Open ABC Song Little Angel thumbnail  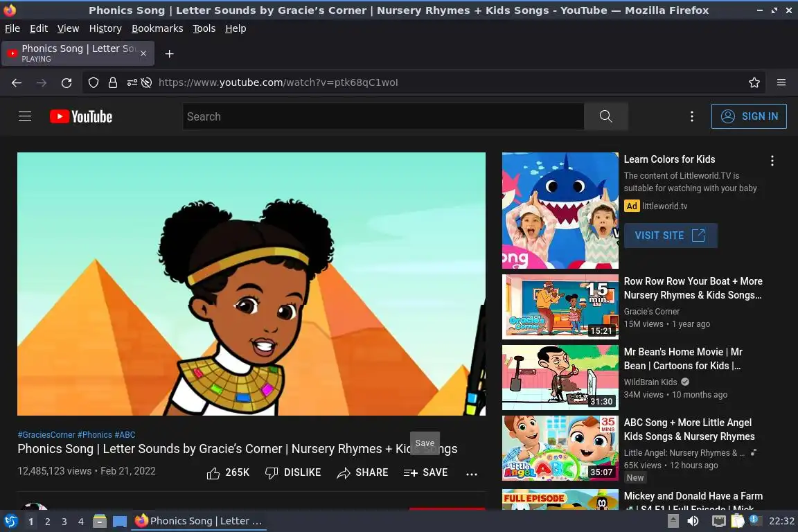(560, 448)
